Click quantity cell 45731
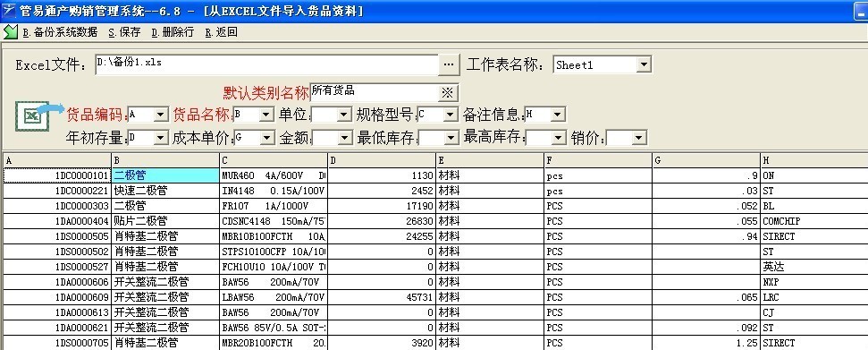The image size is (868, 350). pyautogui.click(x=382, y=297)
